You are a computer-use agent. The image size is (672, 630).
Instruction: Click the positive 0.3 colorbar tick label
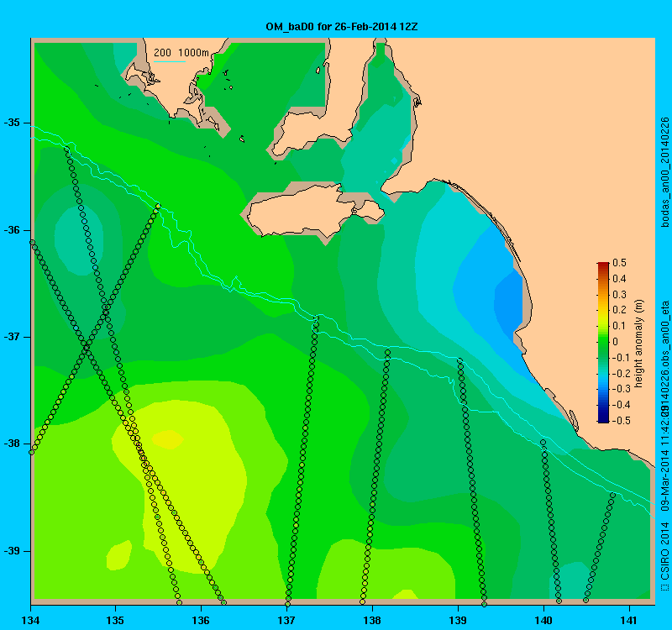(619, 295)
